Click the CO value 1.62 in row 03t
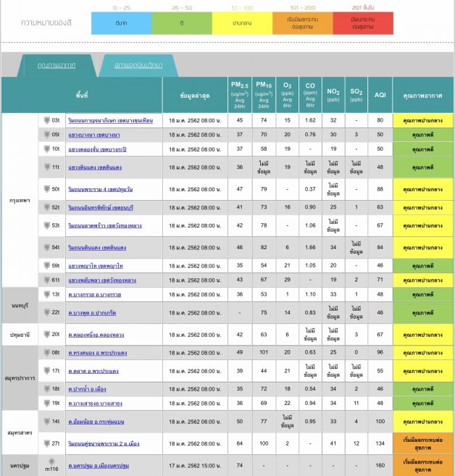The image size is (455, 476). pyautogui.click(x=310, y=120)
